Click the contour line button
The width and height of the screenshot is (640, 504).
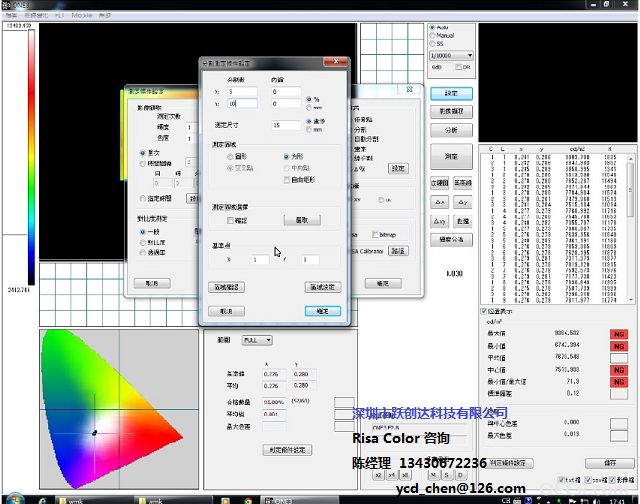click(x=463, y=183)
